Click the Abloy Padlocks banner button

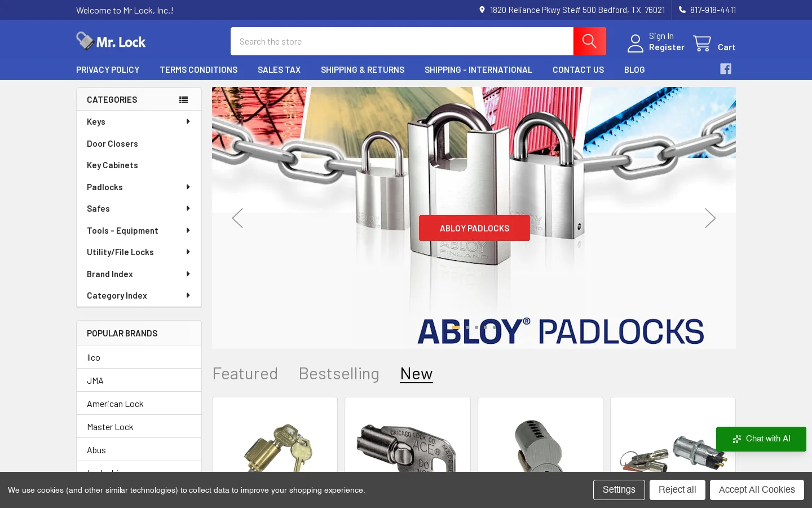[474, 228]
